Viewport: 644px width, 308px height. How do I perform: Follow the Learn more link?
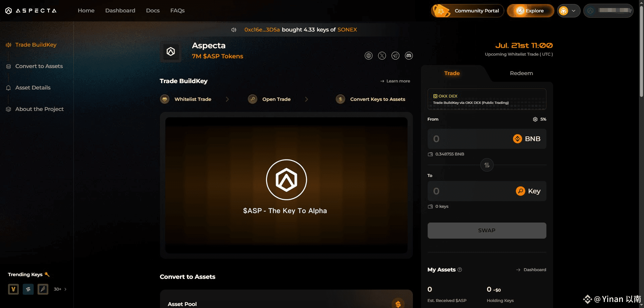(x=395, y=81)
